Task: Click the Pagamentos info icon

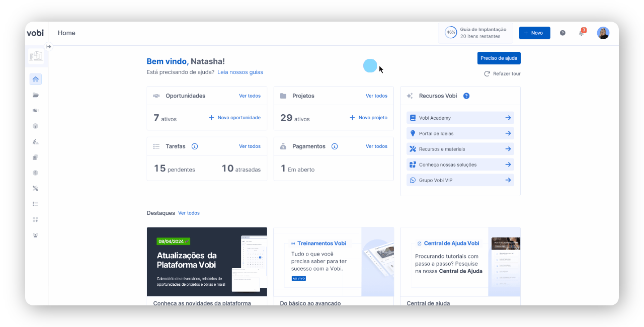Action: click(x=335, y=146)
